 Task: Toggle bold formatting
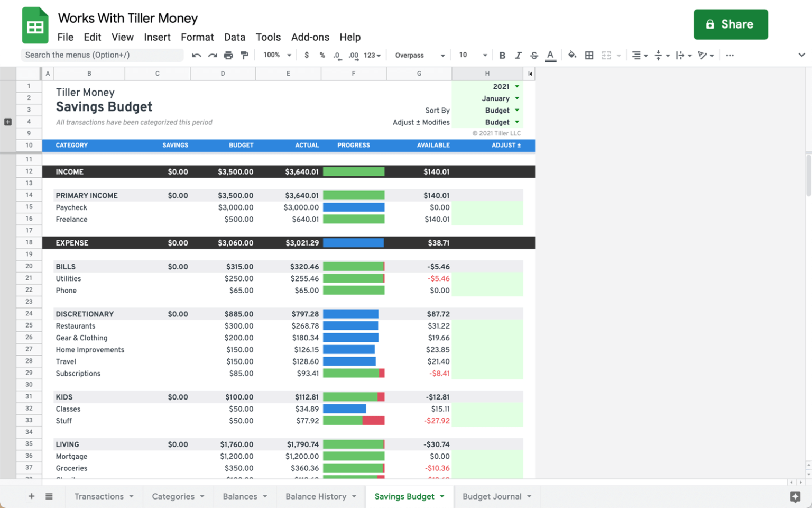[502, 55]
